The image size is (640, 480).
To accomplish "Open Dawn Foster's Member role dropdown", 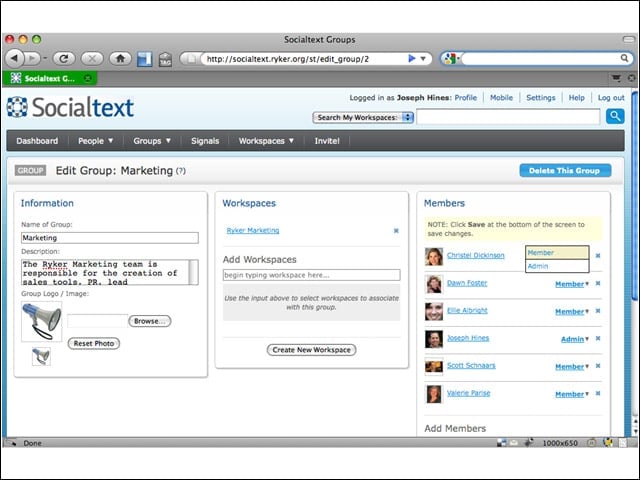I will point(572,284).
